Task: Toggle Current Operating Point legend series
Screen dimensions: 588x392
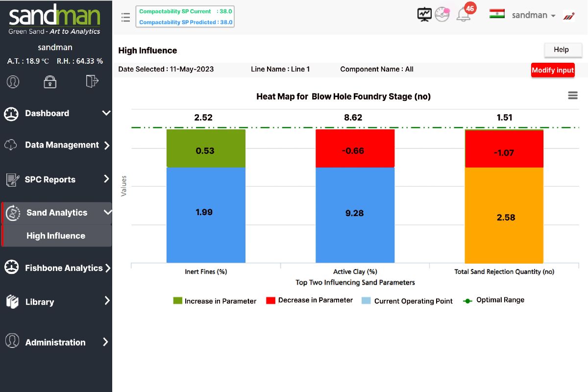Action: point(407,301)
